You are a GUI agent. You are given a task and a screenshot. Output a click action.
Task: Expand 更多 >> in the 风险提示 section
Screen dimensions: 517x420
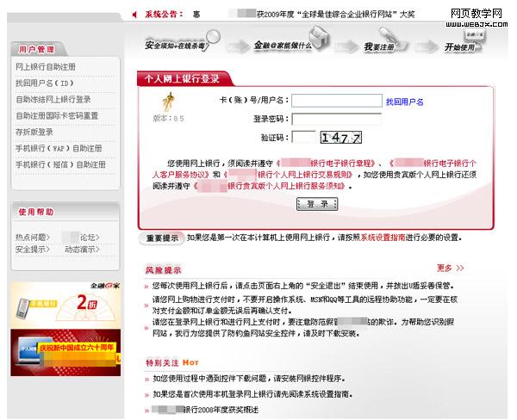[450, 269]
